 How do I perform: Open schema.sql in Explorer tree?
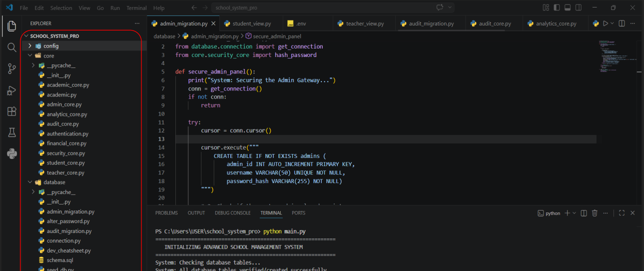pos(60,260)
